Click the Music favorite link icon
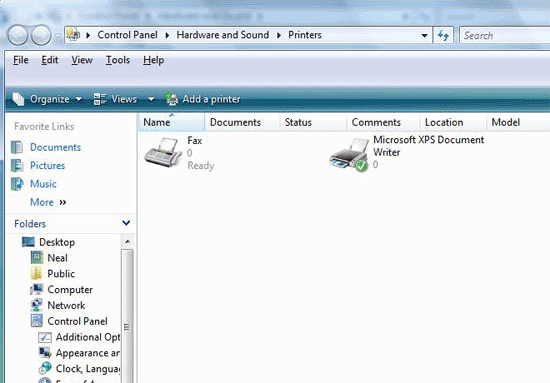This screenshot has width=550, height=383. click(x=17, y=184)
